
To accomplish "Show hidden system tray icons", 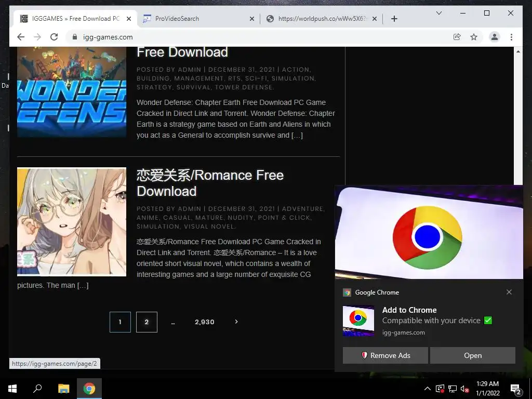I will click(428, 389).
